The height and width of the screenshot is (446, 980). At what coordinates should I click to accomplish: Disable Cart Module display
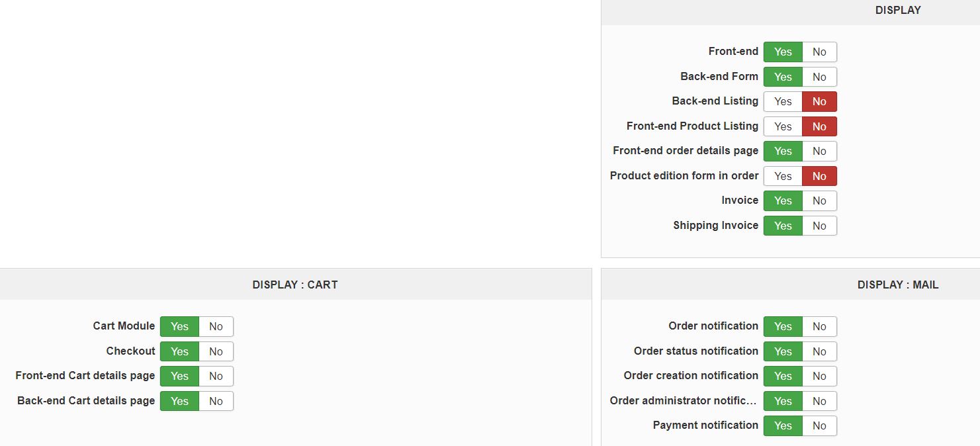point(216,326)
